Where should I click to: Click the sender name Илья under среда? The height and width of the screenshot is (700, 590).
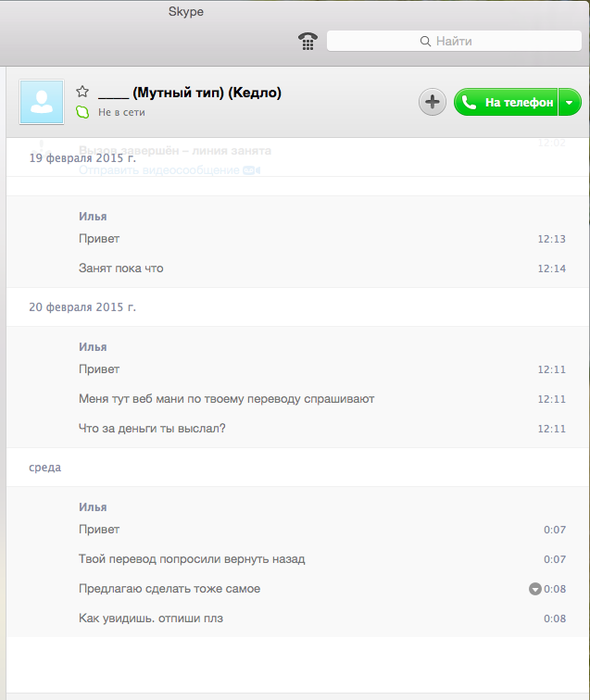(x=93, y=507)
